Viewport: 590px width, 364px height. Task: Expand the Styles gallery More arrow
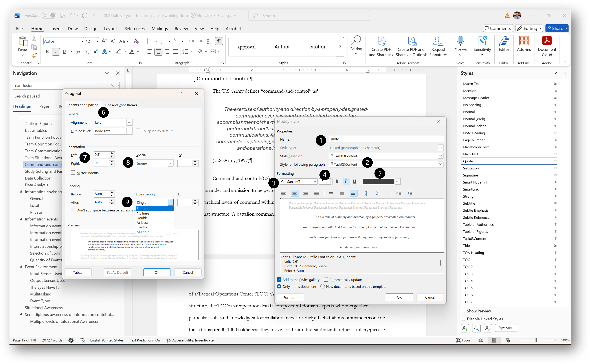click(x=340, y=47)
